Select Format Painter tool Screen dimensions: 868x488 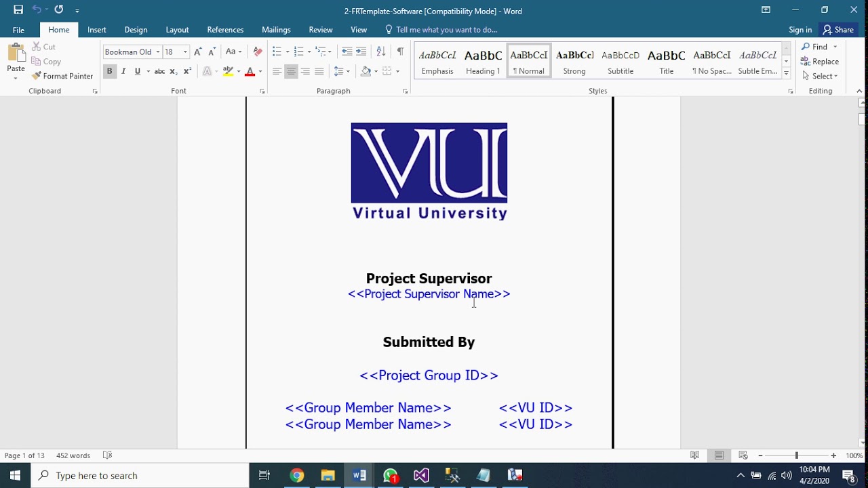(62, 76)
